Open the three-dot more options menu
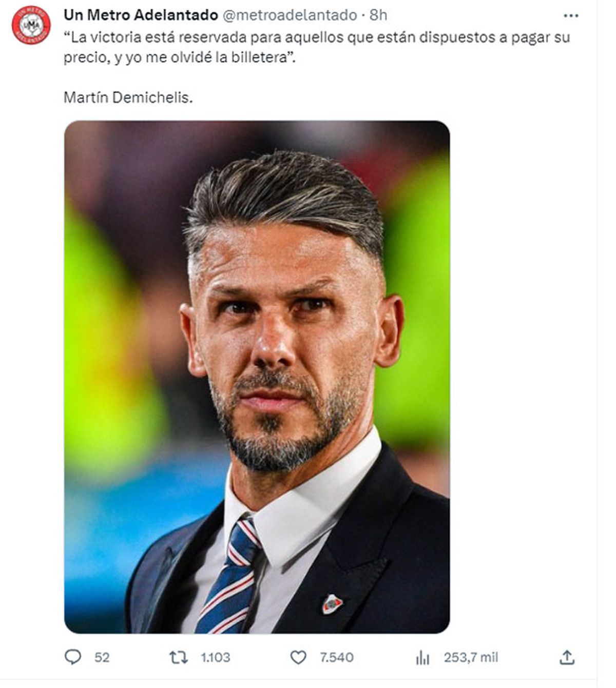The width and height of the screenshot is (616, 688). (571, 16)
